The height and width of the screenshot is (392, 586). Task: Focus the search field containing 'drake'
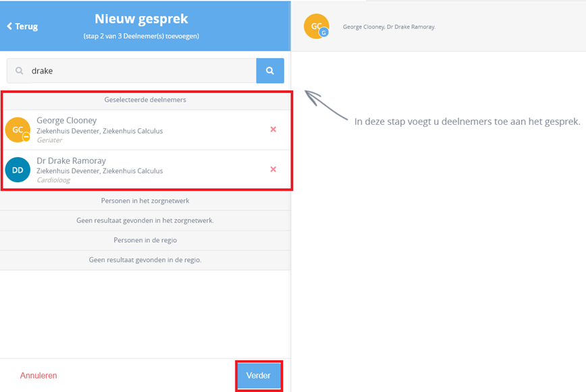point(132,71)
